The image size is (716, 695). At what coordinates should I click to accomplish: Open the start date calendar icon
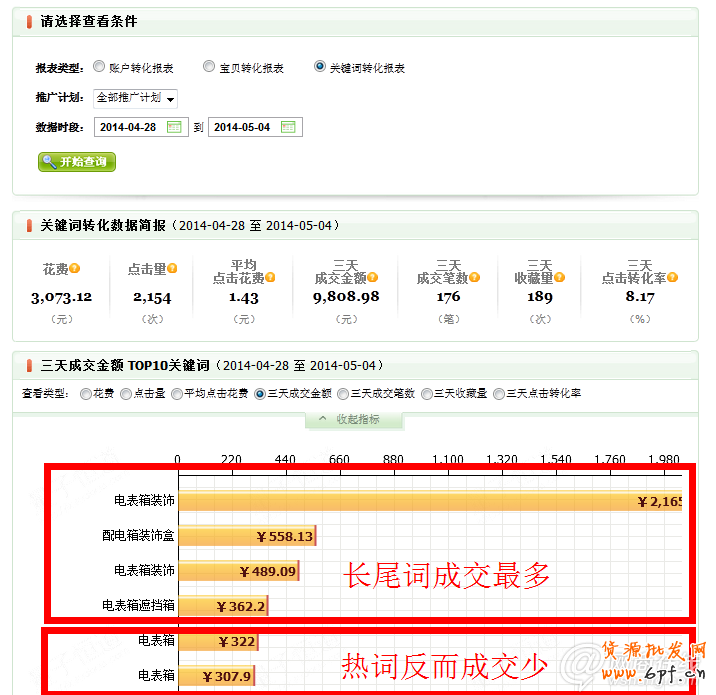click(x=174, y=127)
